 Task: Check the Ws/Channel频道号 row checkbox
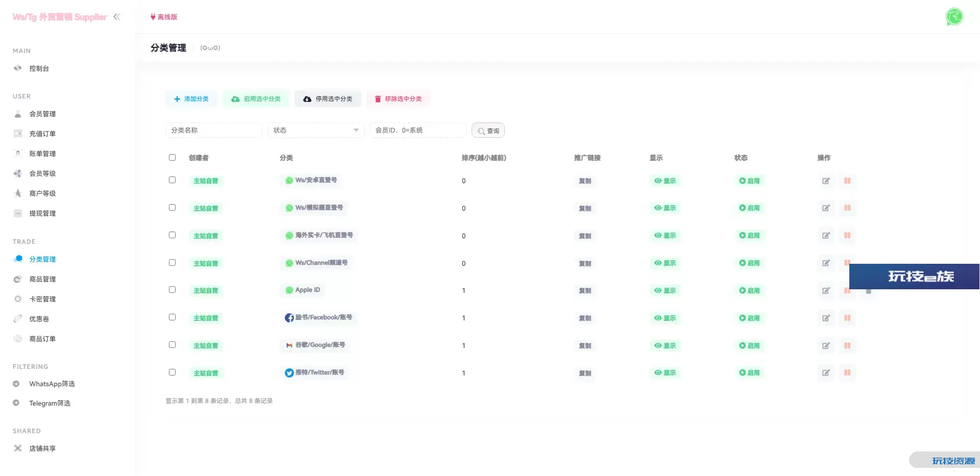(x=172, y=263)
